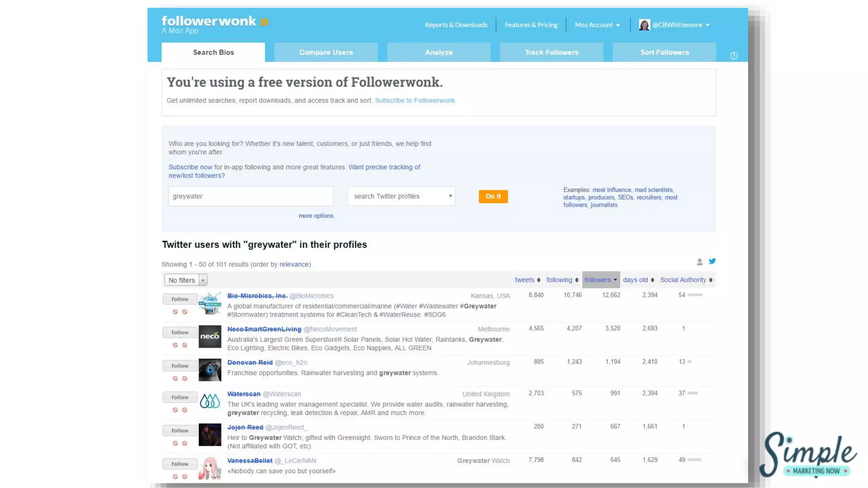The image size is (868, 488).
Task: Click the neco profile avatar
Action: pos(210,336)
